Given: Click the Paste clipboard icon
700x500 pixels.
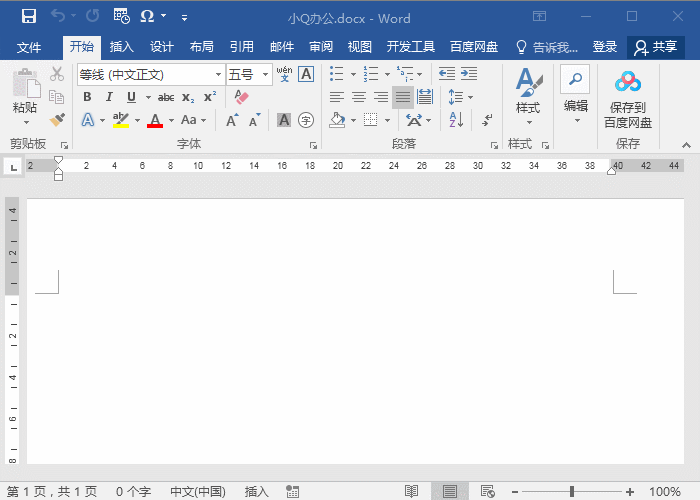Looking at the screenshot, I should point(26,83).
